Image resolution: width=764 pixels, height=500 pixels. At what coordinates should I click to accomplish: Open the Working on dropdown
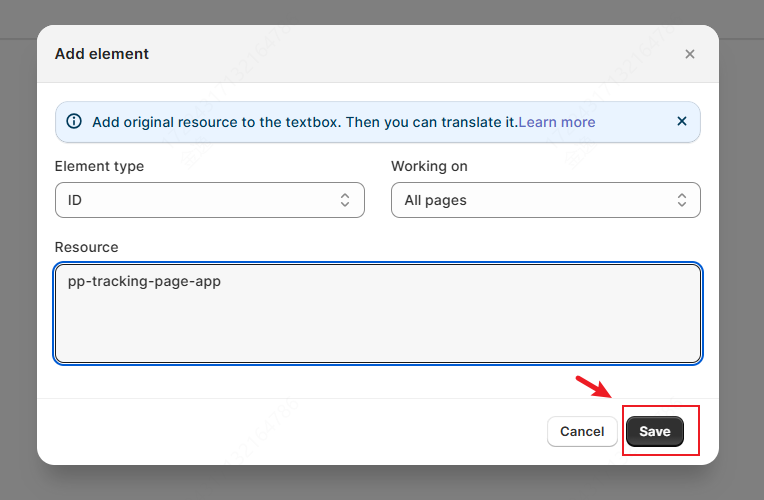[545, 200]
